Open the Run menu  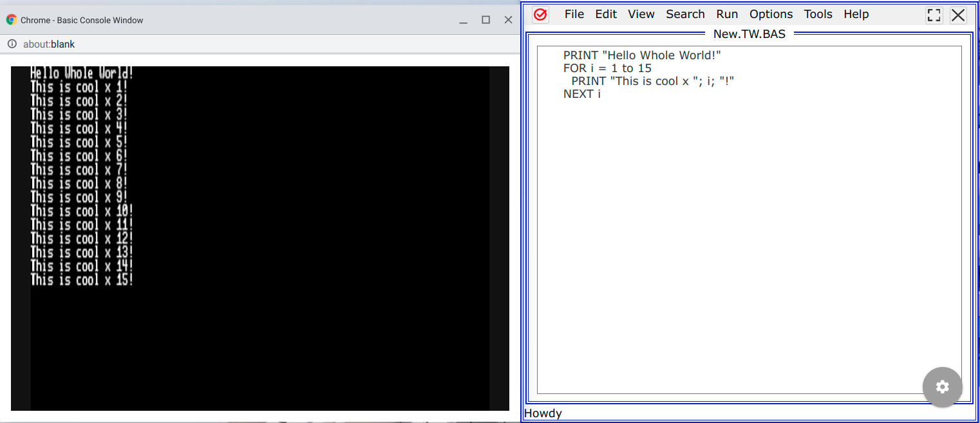(x=727, y=14)
